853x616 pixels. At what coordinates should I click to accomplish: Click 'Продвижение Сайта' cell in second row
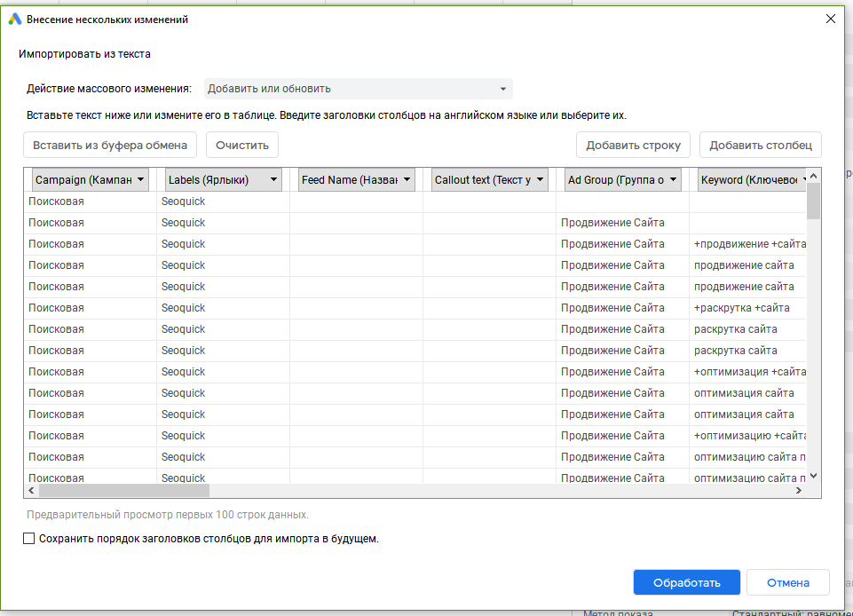(x=623, y=223)
